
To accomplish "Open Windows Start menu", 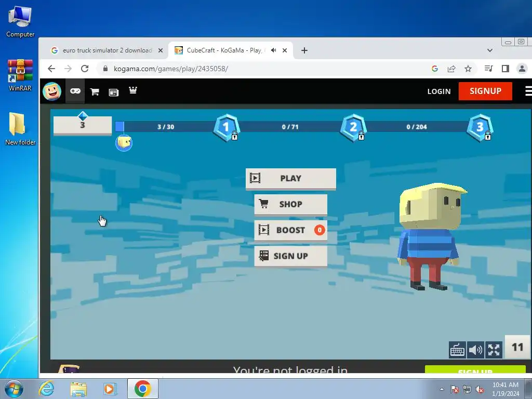I will pyautogui.click(x=14, y=389).
